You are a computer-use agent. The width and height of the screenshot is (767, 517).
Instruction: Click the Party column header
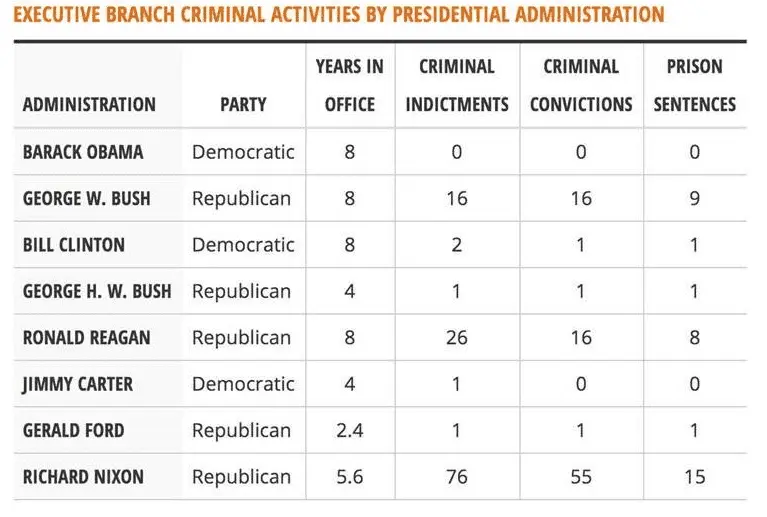[243, 104]
